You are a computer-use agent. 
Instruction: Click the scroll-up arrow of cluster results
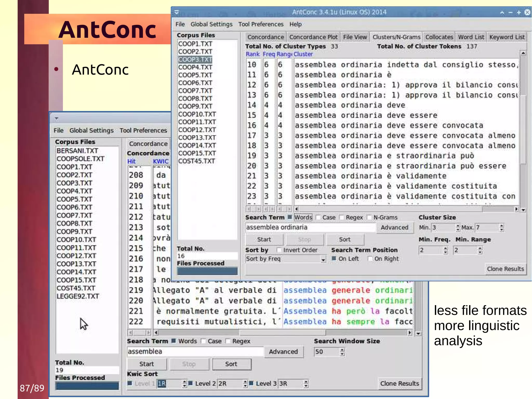click(x=523, y=53)
